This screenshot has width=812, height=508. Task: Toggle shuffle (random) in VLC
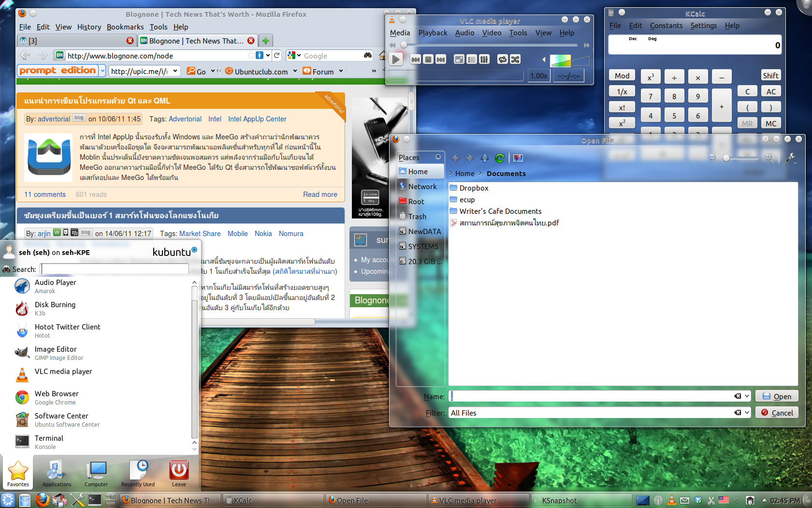[515, 60]
